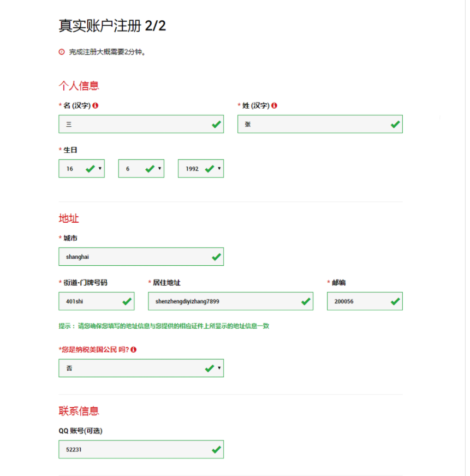The height and width of the screenshot is (476, 470).
Task: Click green checkmark in the 姓 field
Action: 395,124
